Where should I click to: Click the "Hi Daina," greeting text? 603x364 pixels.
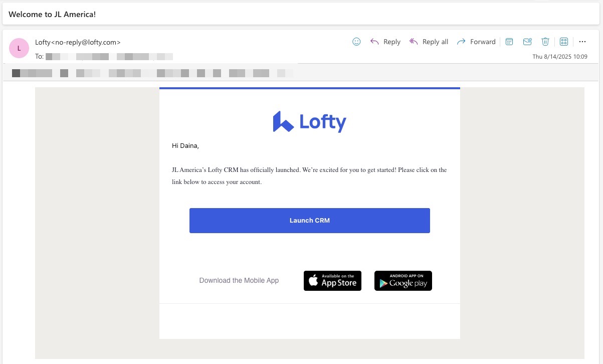(x=185, y=146)
